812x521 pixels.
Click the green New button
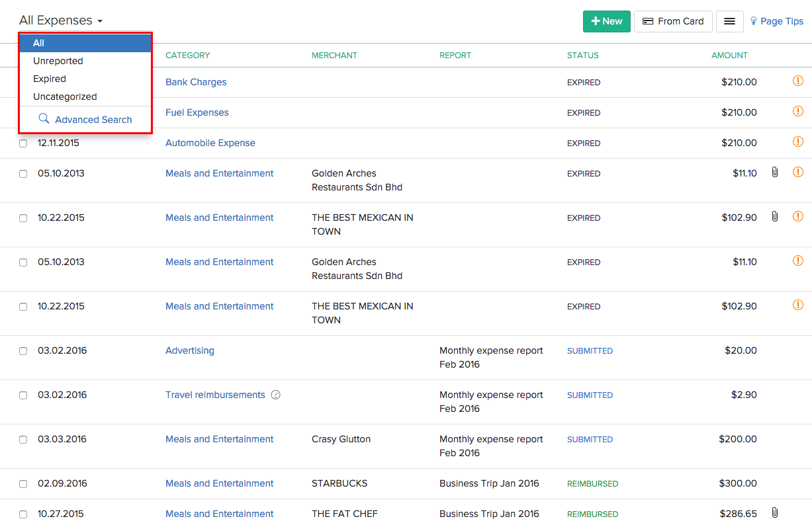[606, 21]
